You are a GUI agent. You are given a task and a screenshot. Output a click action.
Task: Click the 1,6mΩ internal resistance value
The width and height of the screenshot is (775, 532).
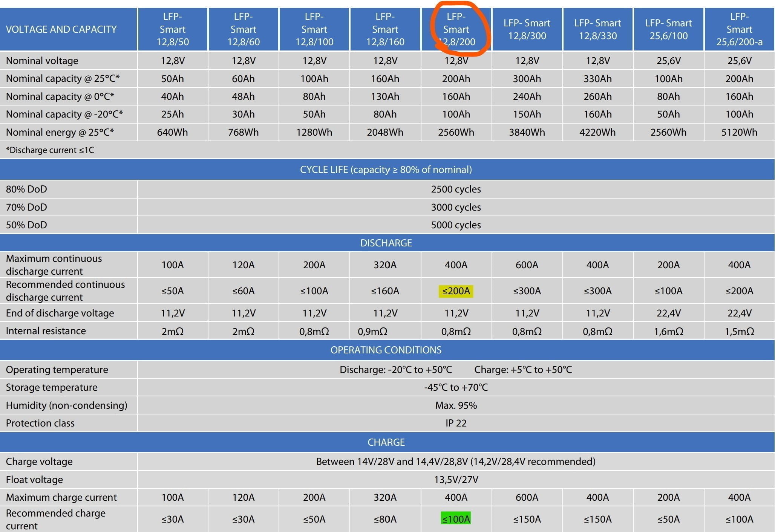tap(669, 332)
